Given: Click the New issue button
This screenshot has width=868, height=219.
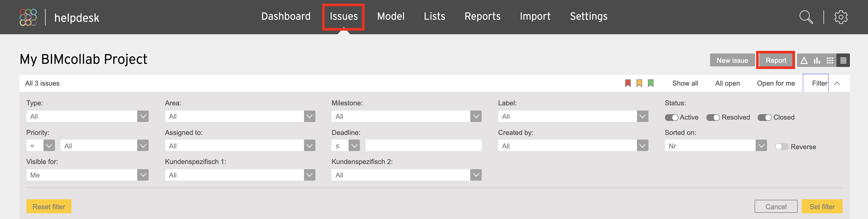Looking at the screenshot, I should point(732,60).
